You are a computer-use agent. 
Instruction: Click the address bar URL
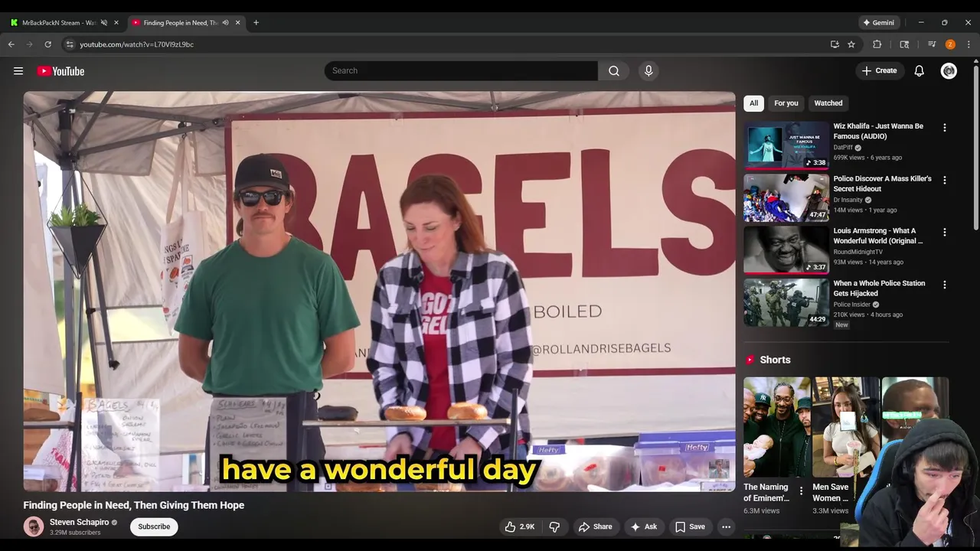click(x=136, y=44)
